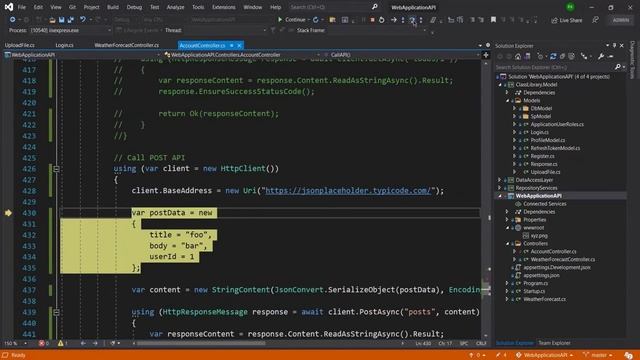Click the Navigate Backward icon
Viewport: 640px width, 360px height.
coord(13,20)
